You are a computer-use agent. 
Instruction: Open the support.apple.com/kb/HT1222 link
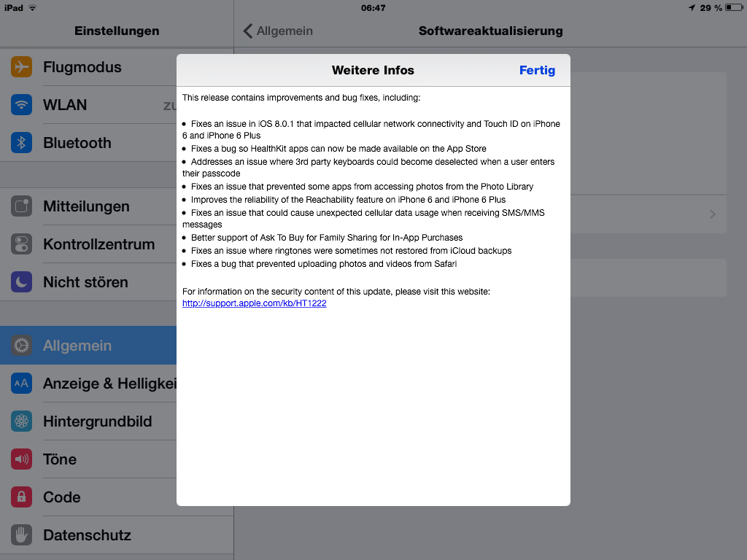(255, 303)
